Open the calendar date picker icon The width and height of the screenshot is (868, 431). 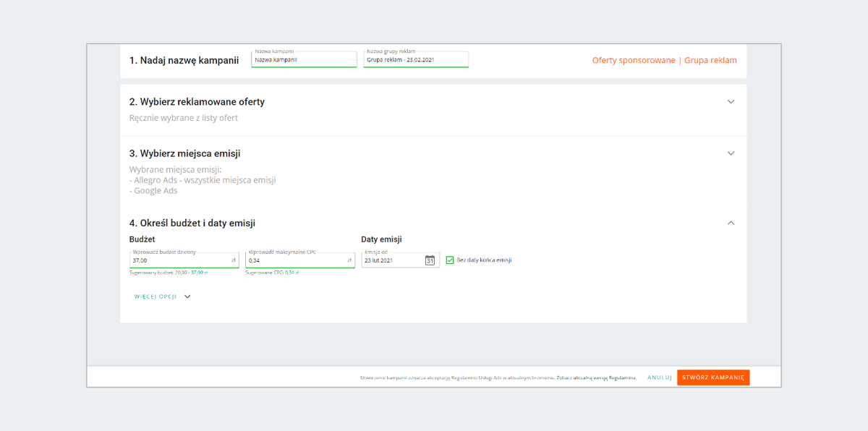pyautogui.click(x=430, y=260)
